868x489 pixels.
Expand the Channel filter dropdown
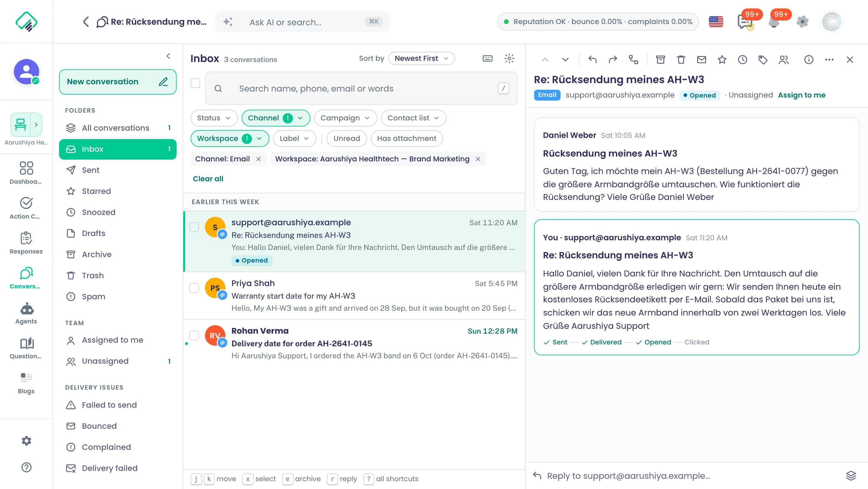point(276,118)
